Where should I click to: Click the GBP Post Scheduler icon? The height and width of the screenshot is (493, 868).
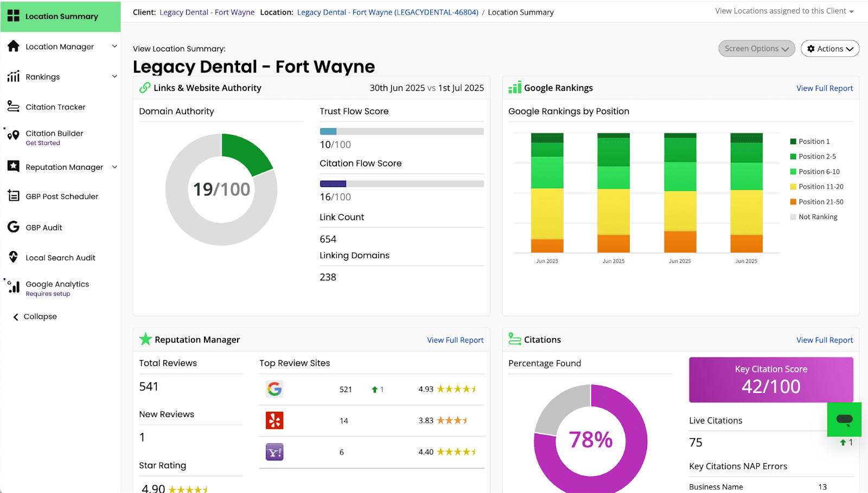(14, 196)
